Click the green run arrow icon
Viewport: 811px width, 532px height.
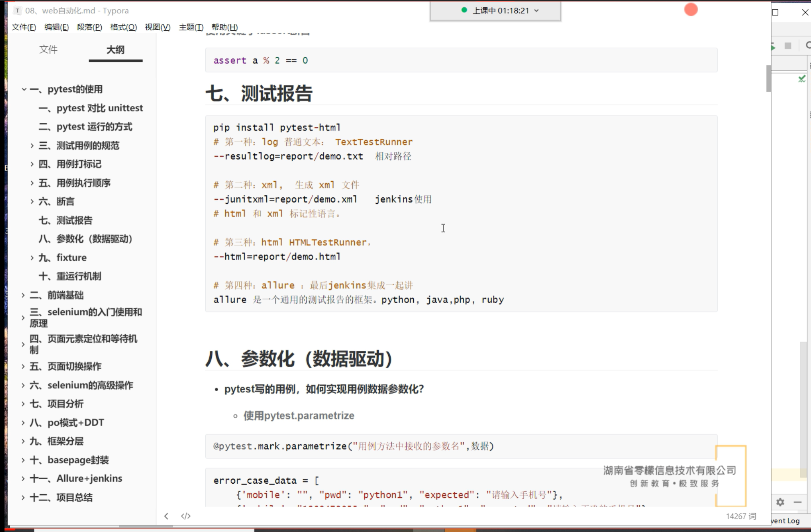point(773,47)
